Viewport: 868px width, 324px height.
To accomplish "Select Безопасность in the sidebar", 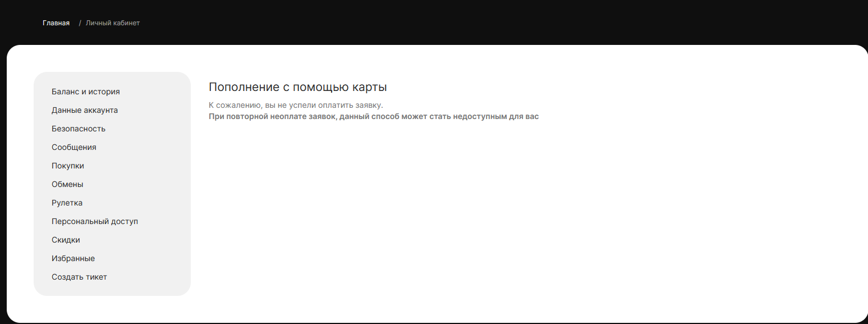I will click(79, 129).
